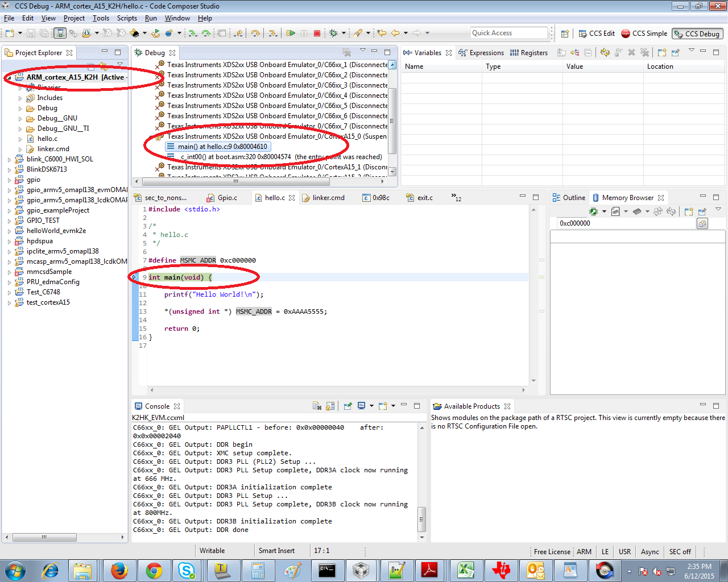Expand the Debug folder in Project Explorer
The image size is (728, 582).
(x=20, y=108)
